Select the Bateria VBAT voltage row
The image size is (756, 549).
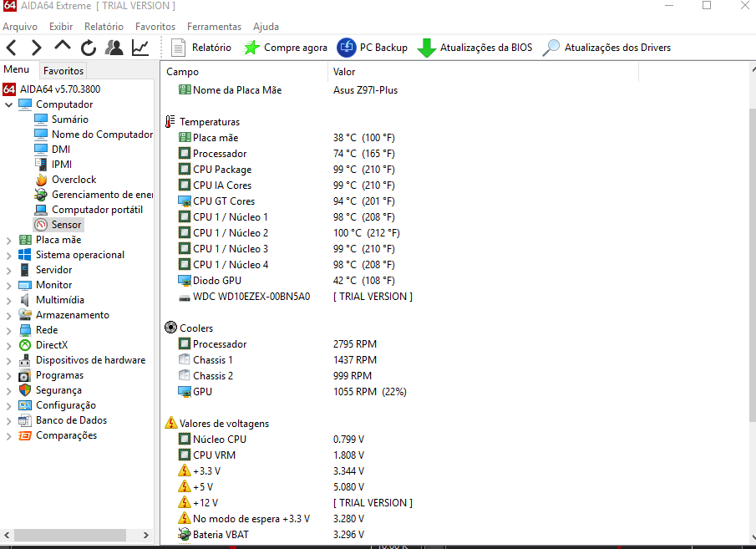click(271, 535)
